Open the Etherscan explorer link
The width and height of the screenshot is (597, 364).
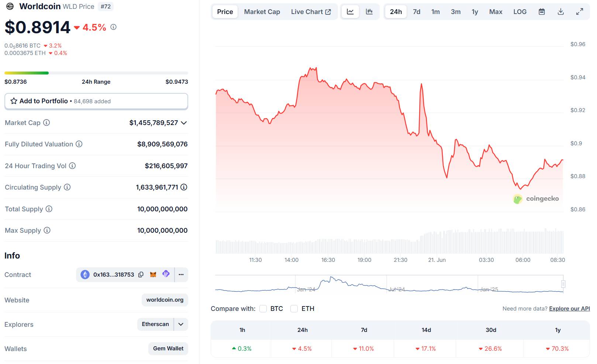[x=155, y=324]
